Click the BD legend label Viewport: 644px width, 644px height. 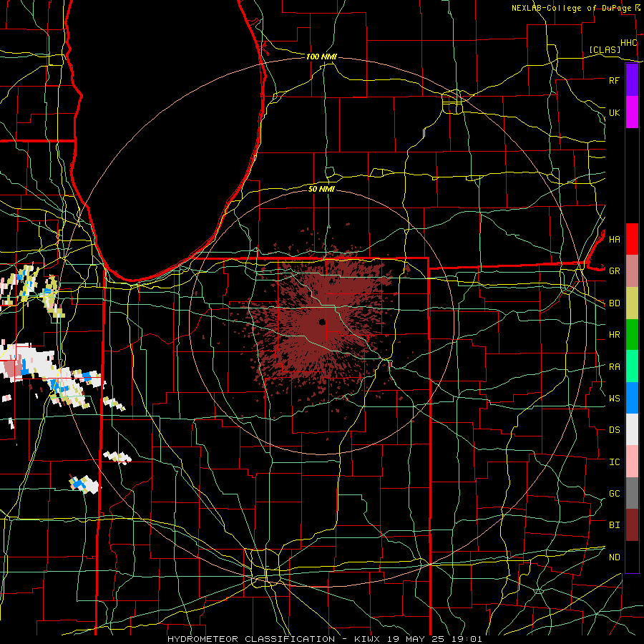point(614,303)
